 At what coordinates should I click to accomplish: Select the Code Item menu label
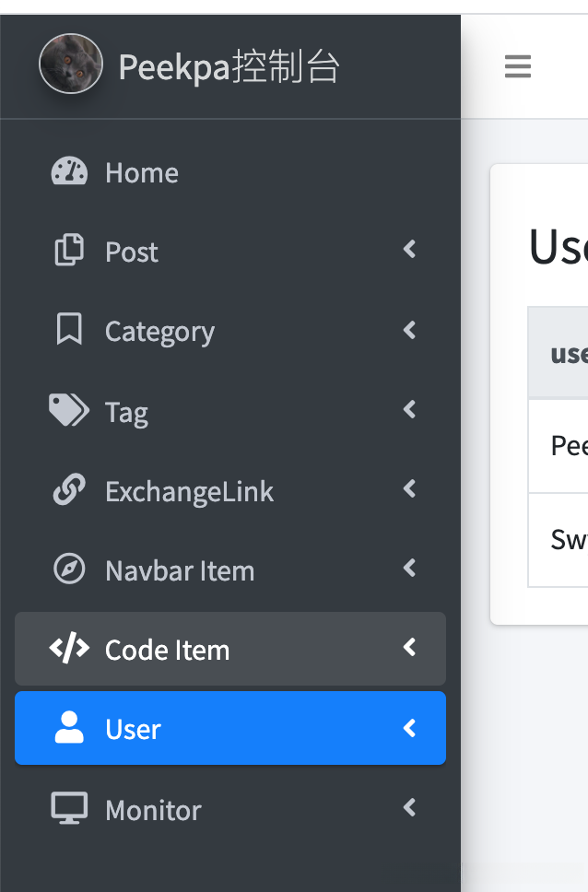point(167,651)
